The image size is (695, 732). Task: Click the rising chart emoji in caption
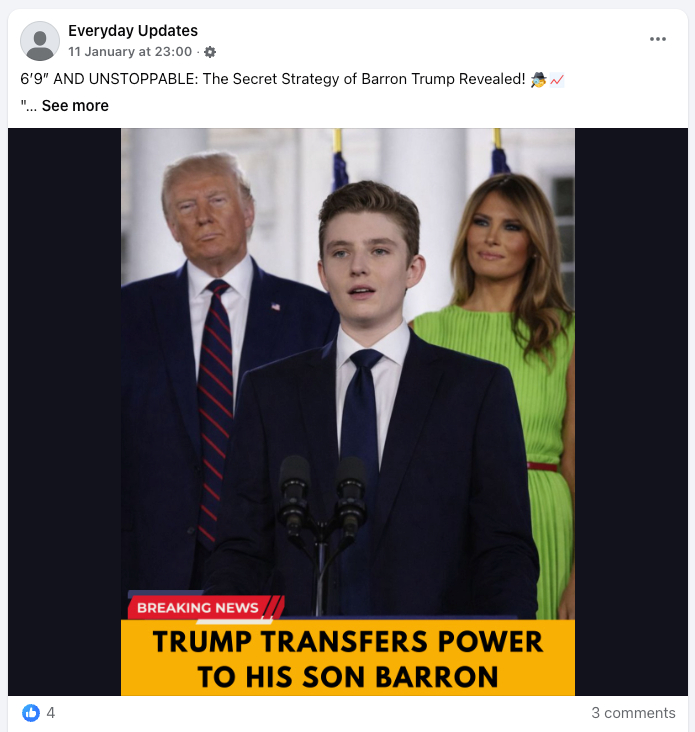pos(557,80)
